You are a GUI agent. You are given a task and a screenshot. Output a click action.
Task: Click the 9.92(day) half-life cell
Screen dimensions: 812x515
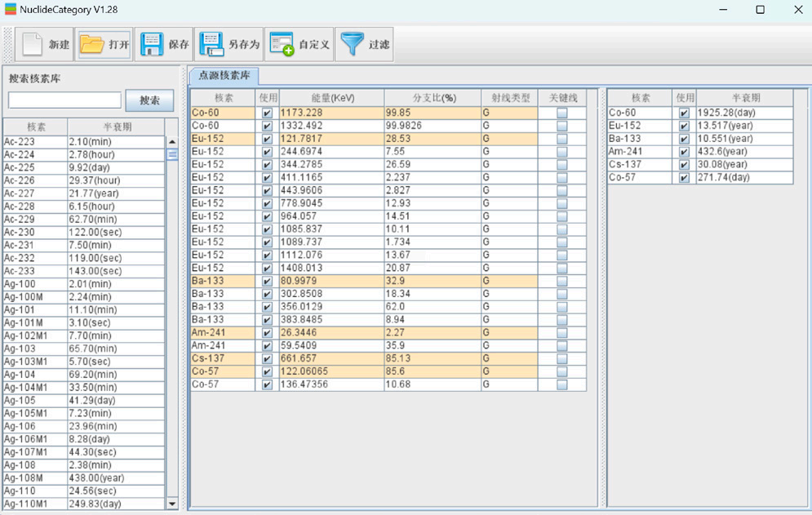click(116, 167)
